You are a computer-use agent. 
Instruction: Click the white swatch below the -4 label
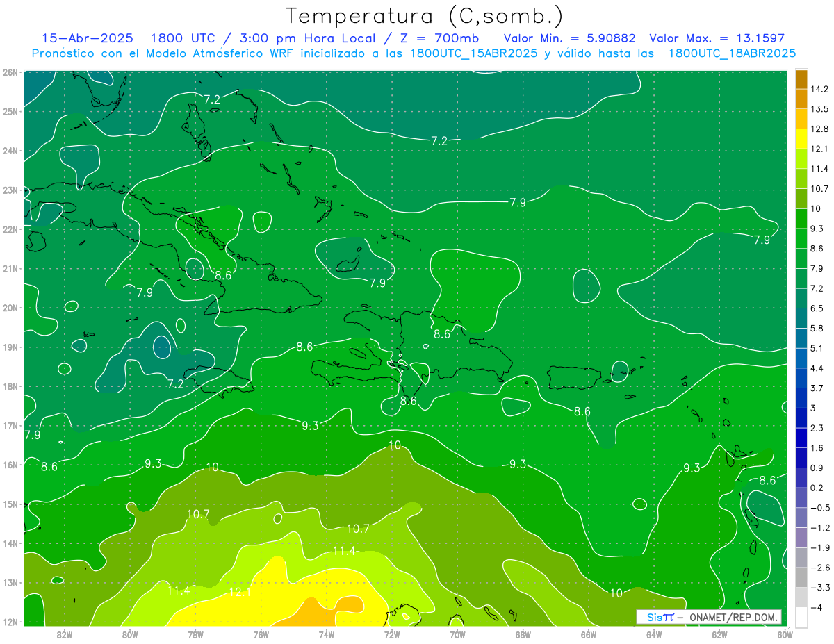pyautogui.click(x=801, y=617)
